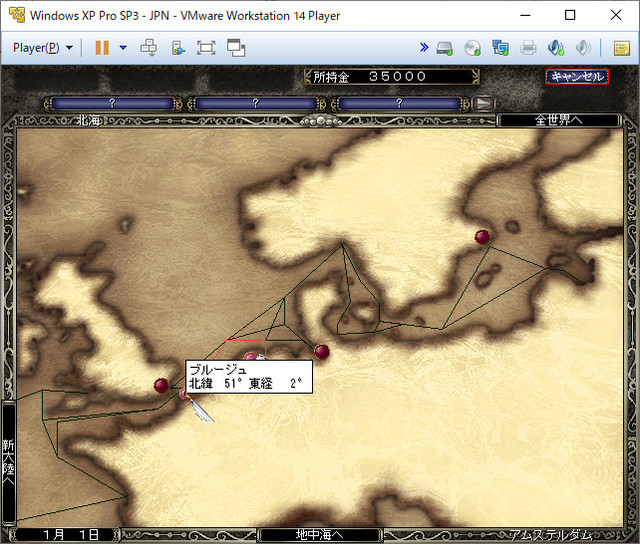Click the 所持金 35000 display
640x544 pixels.
coord(392,77)
